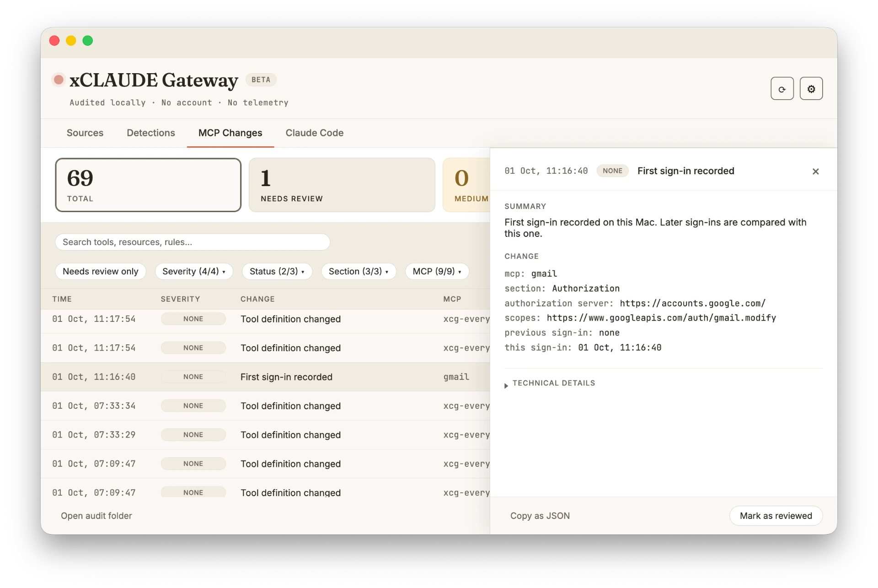Screen dimensions: 878x588
Task: Click the xCLAUDE Gateway status dot
Action: click(x=59, y=80)
